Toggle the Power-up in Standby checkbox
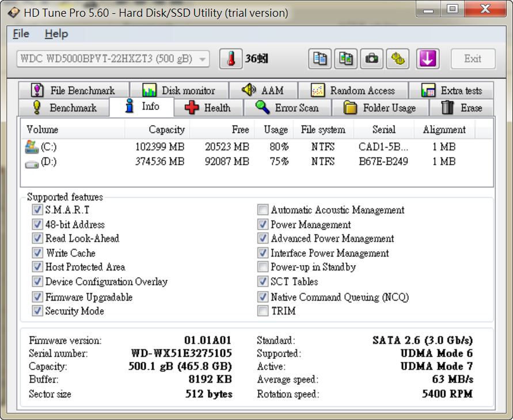The image size is (513, 420). tap(263, 267)
